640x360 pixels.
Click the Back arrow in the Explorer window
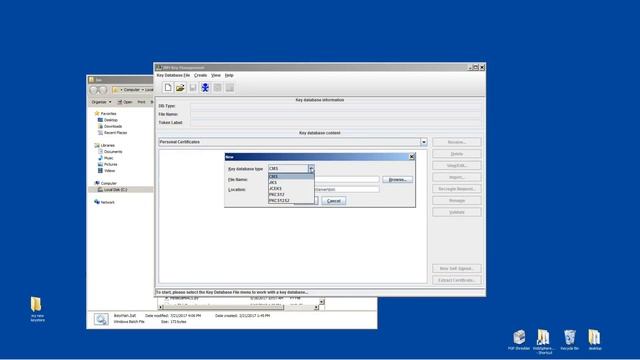tap(94, 90)
